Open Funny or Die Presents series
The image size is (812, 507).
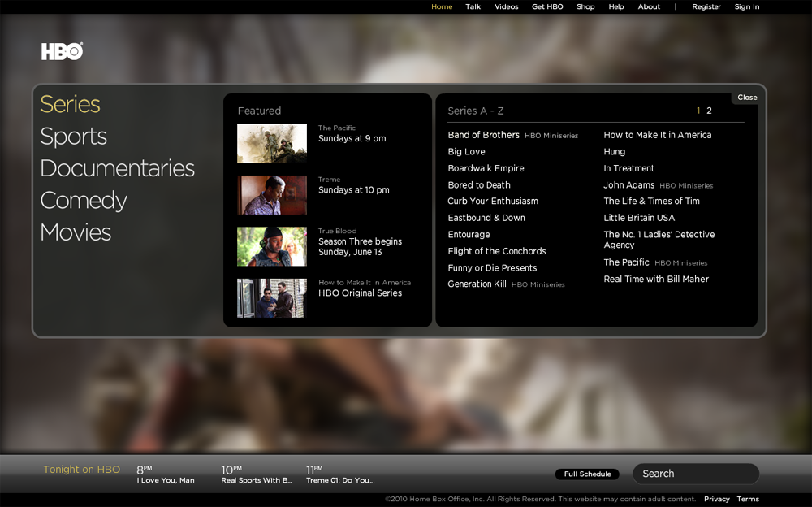pos(492,268)
